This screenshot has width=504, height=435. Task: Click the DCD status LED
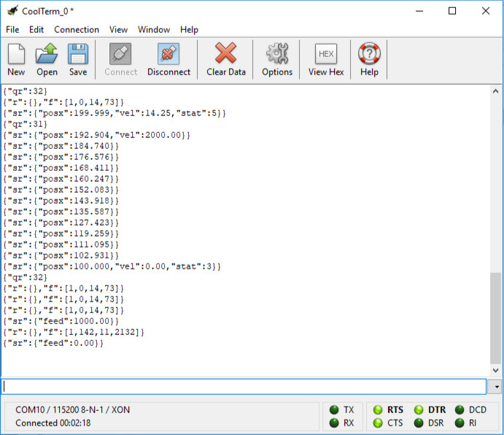[460, 409]
